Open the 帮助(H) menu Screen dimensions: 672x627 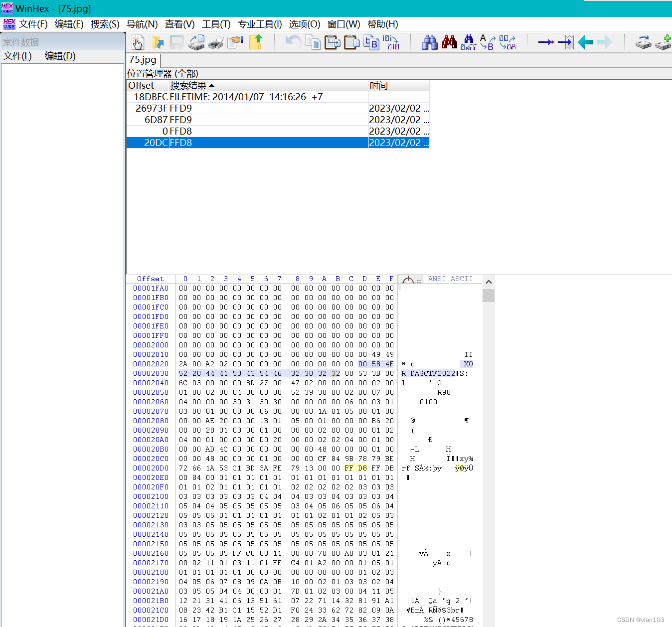pyautogui.click(x=383, y=24)
